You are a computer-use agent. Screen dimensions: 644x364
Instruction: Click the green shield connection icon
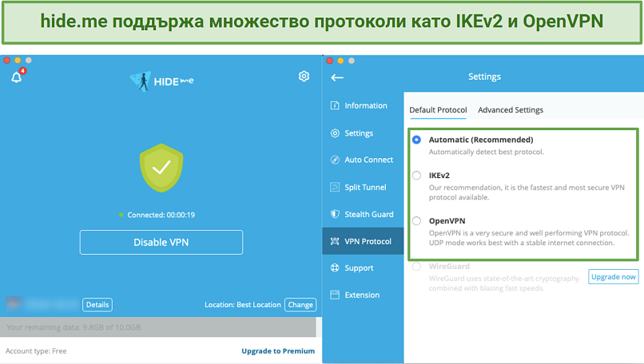click(161, 168)
